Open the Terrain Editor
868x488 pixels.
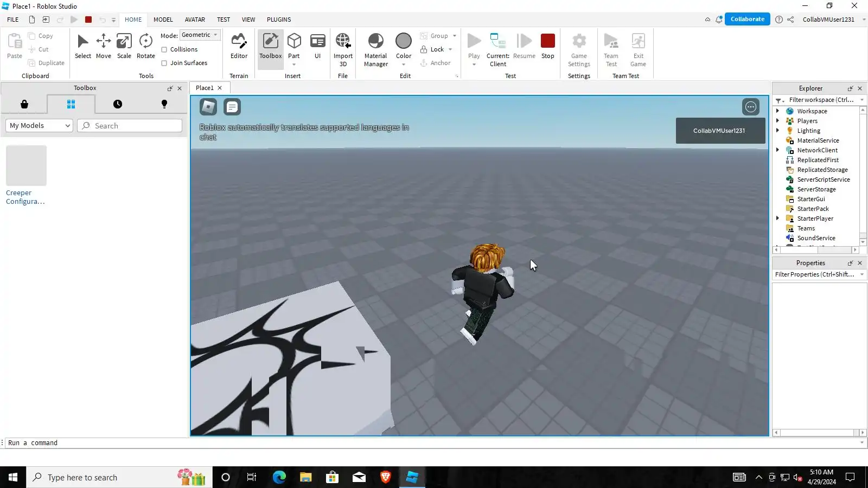[x=239, y=47]
